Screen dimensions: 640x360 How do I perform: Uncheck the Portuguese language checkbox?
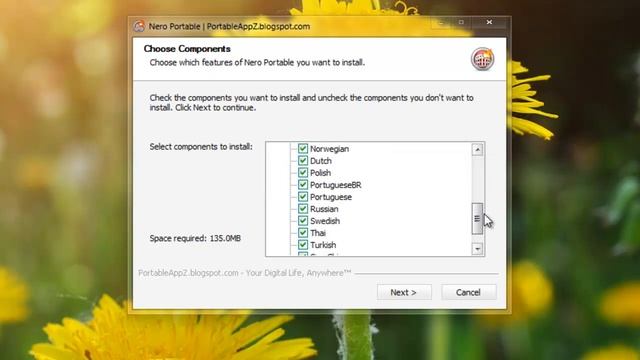(x=302, y=197)
